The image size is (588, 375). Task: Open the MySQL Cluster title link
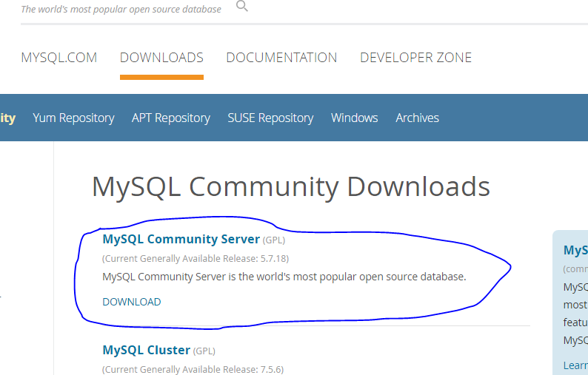click(x=146, y=350)
